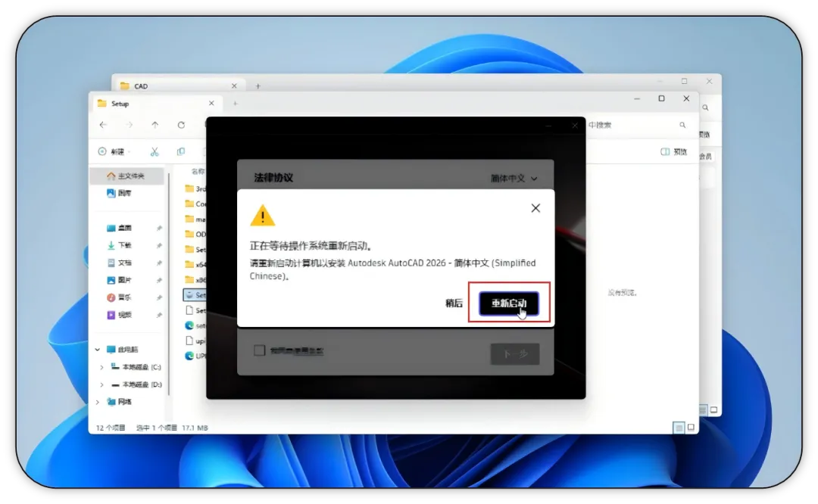Image resolution: width=818 pixels, height=504 pixels.
Task: Select the OD folder in file list
Action: [x=195, y=234]
